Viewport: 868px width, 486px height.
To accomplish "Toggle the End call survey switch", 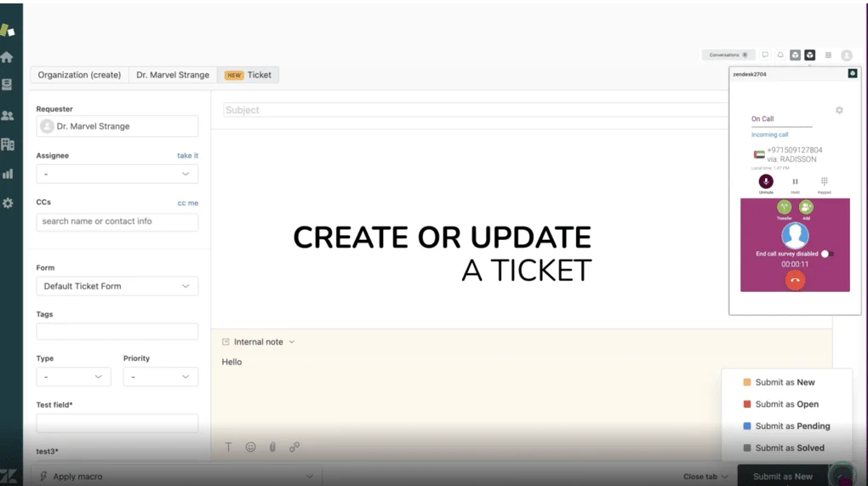I will [826, 254].
